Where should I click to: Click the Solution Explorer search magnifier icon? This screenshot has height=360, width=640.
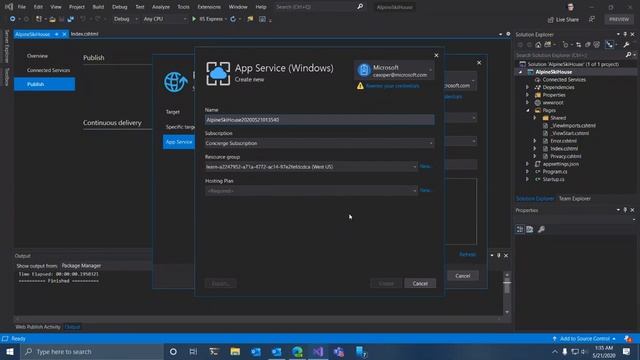coord(628,55)
